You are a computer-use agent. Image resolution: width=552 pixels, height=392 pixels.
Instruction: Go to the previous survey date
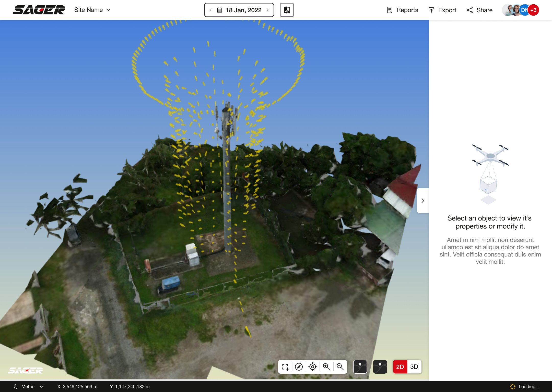(210, 10)
